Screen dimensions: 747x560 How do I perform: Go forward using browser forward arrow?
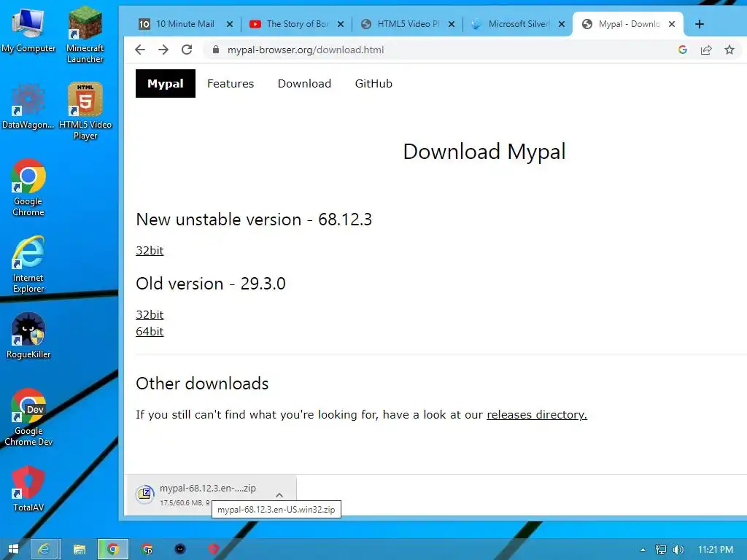click(x=163, y=50)
